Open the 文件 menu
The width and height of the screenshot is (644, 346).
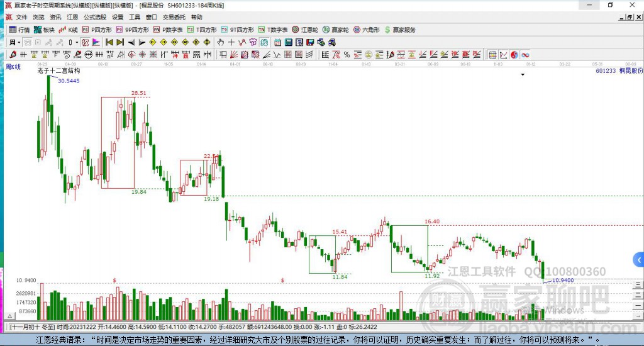pos(21,17)
